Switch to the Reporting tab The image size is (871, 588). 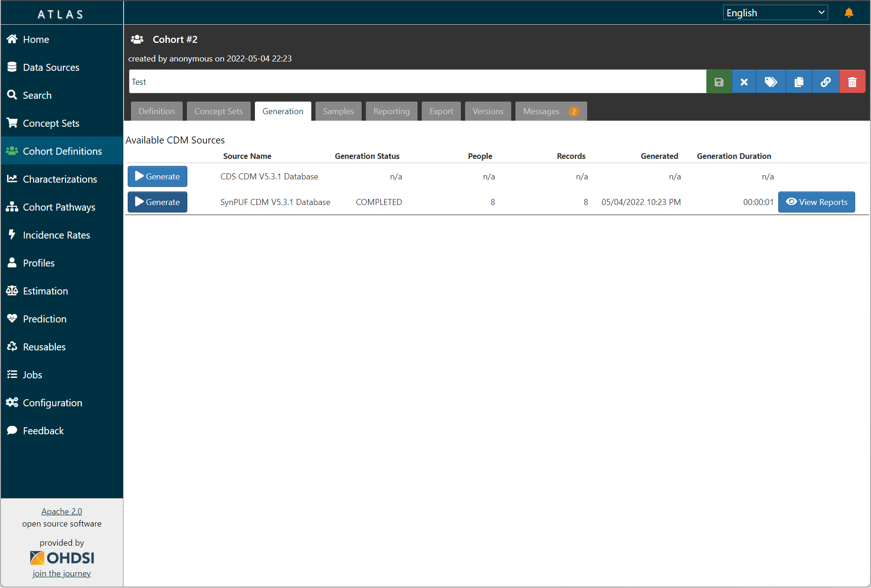pos(391,111)
